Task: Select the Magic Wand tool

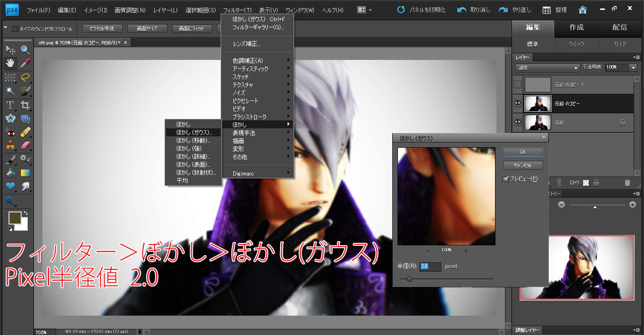Action: click(x=10, y=90)
